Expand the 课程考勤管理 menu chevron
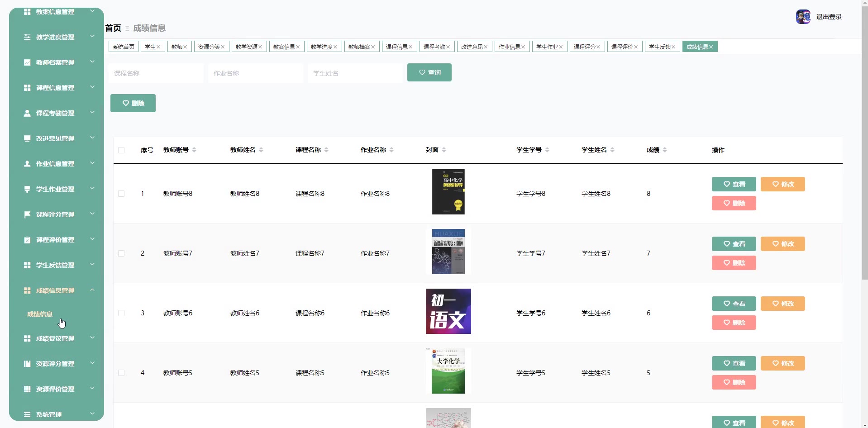The height and width of the screenshot is (428, 868). (92, 112)
